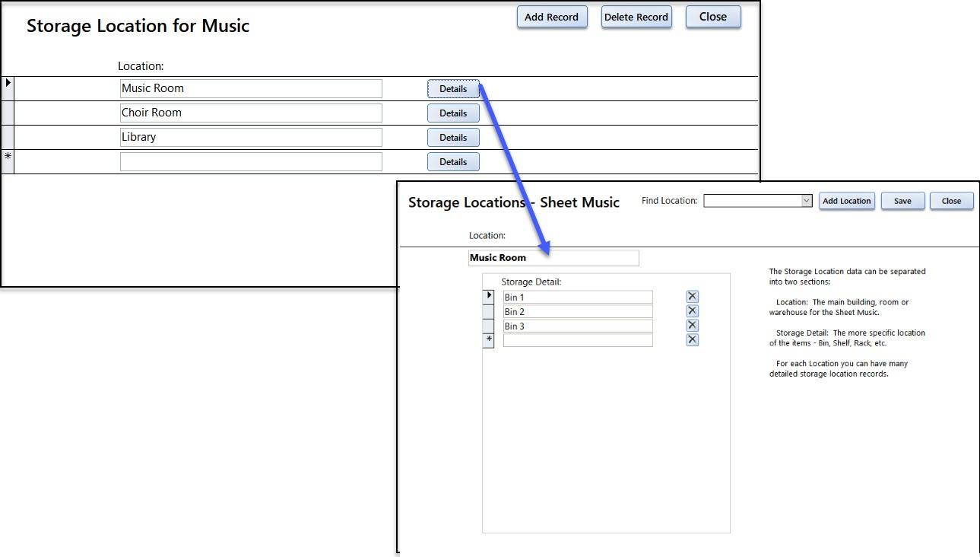Select the Bin 1 record selector
The width and height of the screenshot is (980, 557).
(x=489, y=296)
